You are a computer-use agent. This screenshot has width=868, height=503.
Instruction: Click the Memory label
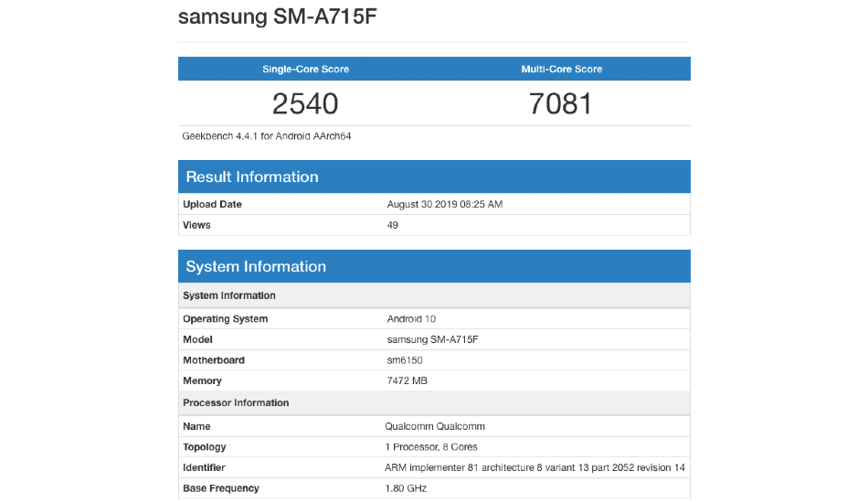click(202, 381)
